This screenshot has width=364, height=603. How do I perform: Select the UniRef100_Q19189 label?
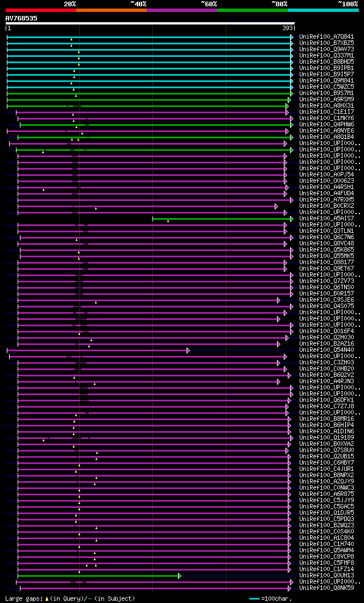point(327,438)
